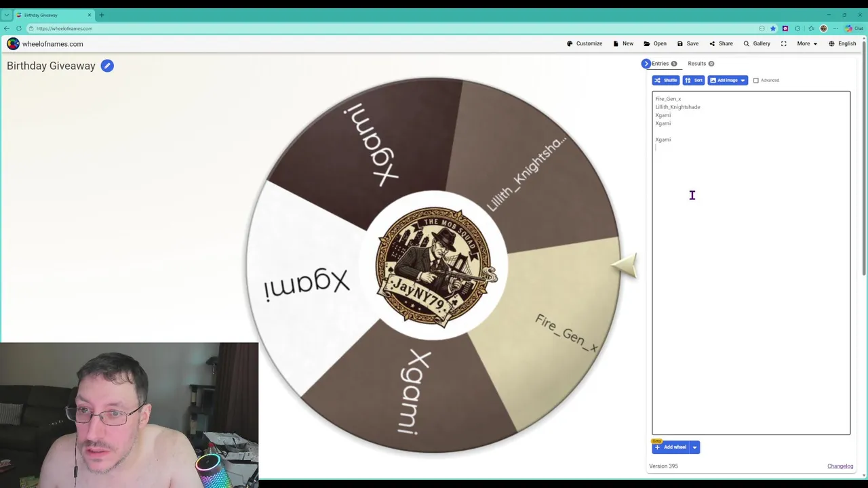Image resolution: width=868 pixels, height=488 pixels.
Task: Shuffle the entries
Action: pyautogui.click(x=665, y=80)
